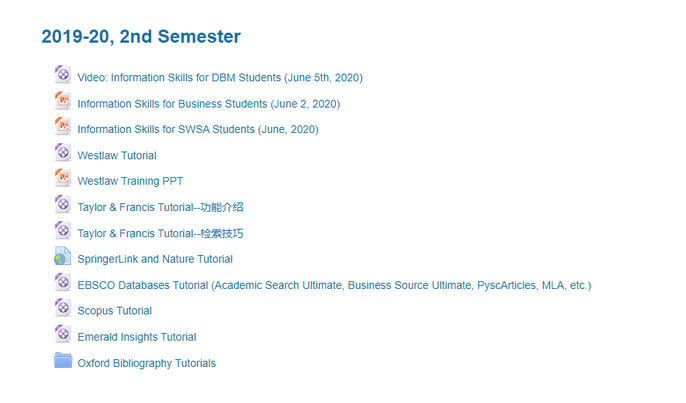Open the EBSCO Databases Tutorial link

click(x=334, y=286)
